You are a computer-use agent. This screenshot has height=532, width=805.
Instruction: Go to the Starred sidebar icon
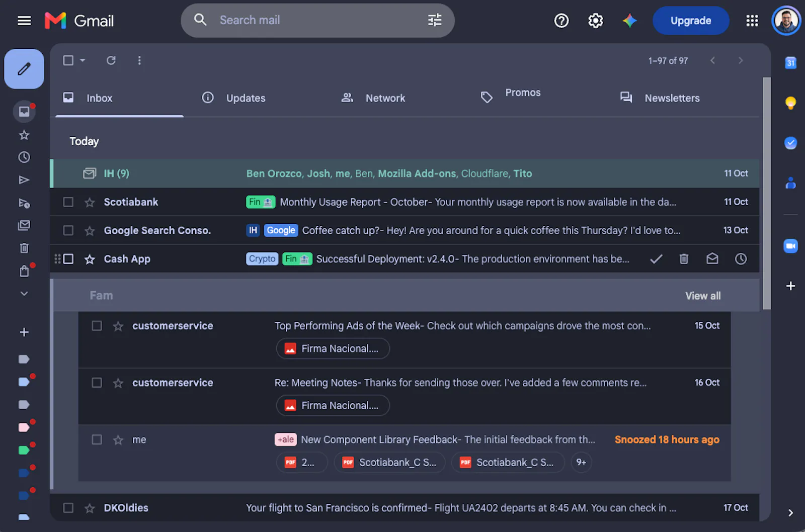pyautogui.click(x=24, y=135)
